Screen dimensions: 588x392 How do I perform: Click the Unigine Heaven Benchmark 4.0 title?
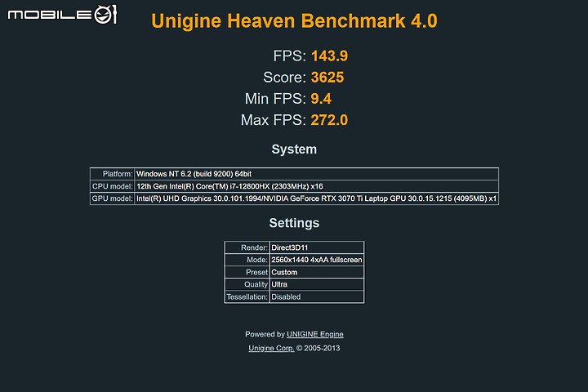click(x=294, y=21)
